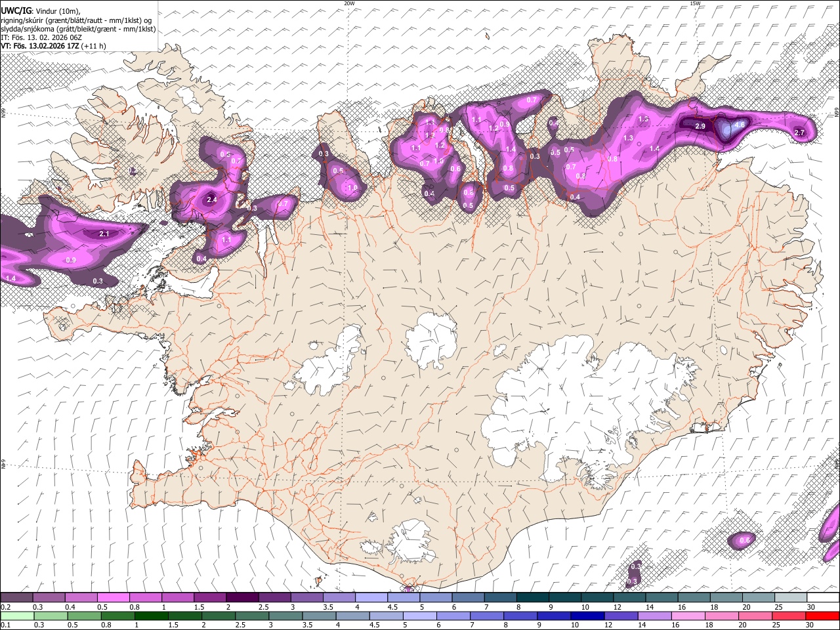The height and width of the screenshot is (630, 840).
Task: Pick the dark teal 8–9 snow swatch
Action: pyautogui.click(x=533, y=597)
